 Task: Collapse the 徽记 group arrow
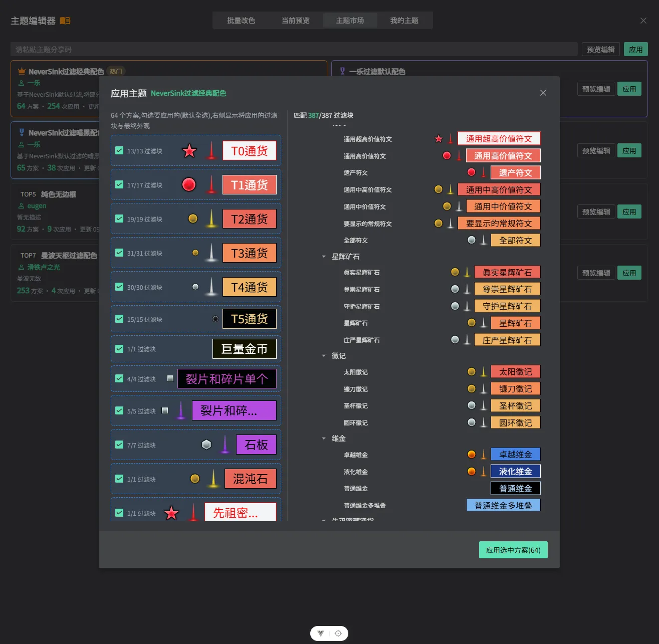(x=324, y=356)
